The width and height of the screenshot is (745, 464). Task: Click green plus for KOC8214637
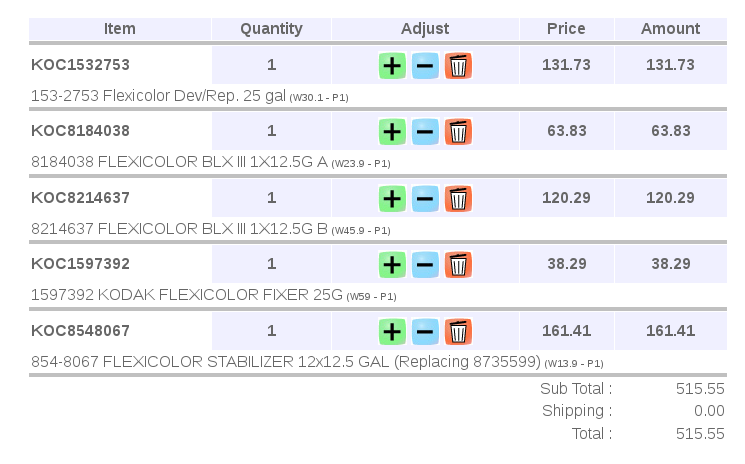(x=392, y=199)
